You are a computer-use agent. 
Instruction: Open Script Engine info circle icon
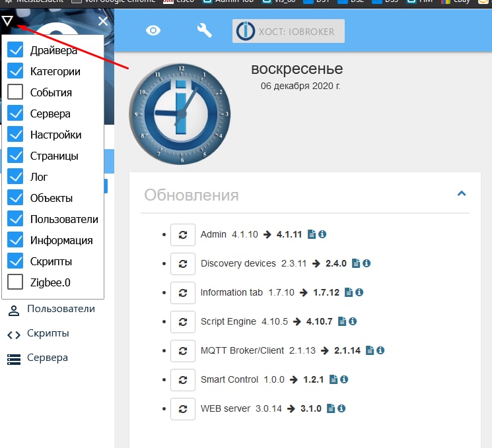click(x=353, y=321)
